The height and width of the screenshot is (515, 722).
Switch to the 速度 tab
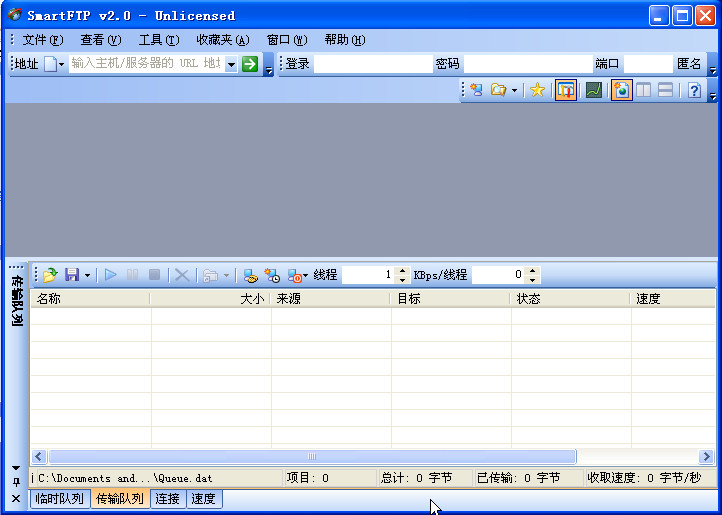(204, 498)
